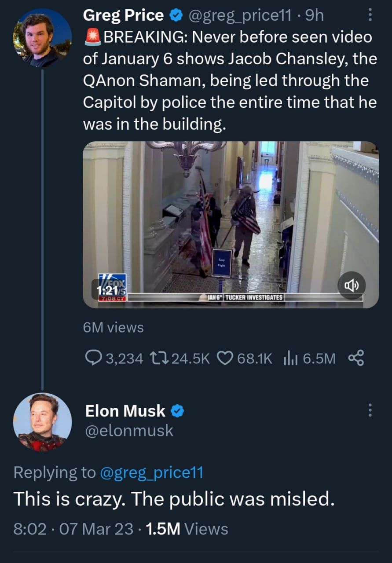Tap the Elon Musk display name
This screenshot has height=563, width=392.
coord(125,411)
